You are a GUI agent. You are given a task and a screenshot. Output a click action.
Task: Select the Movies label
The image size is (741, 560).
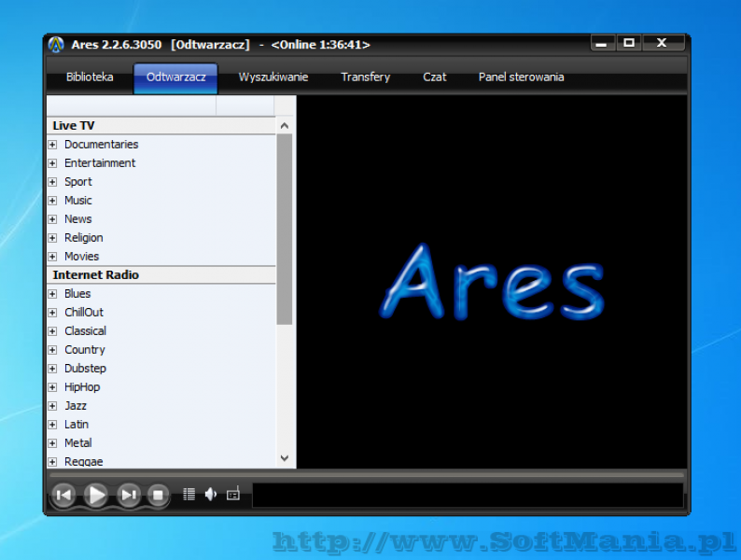[82, 257]
